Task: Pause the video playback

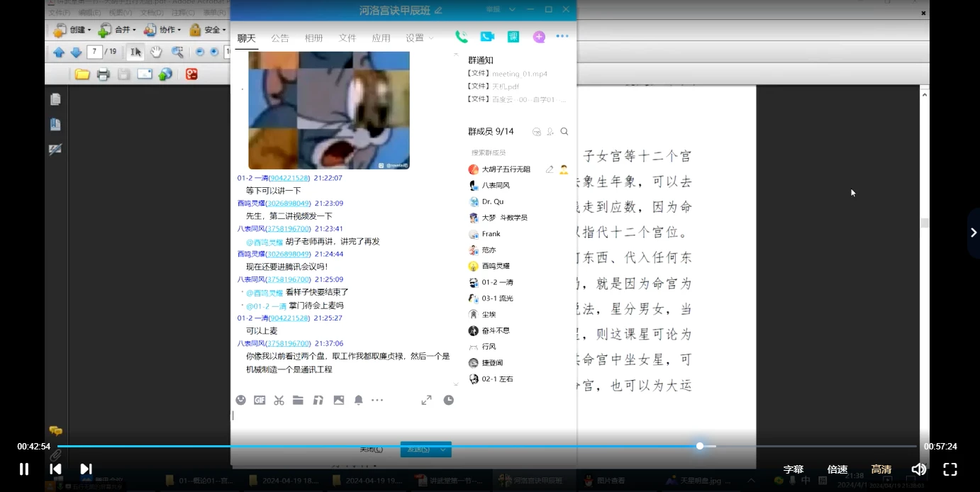Action: coord(24,469)
